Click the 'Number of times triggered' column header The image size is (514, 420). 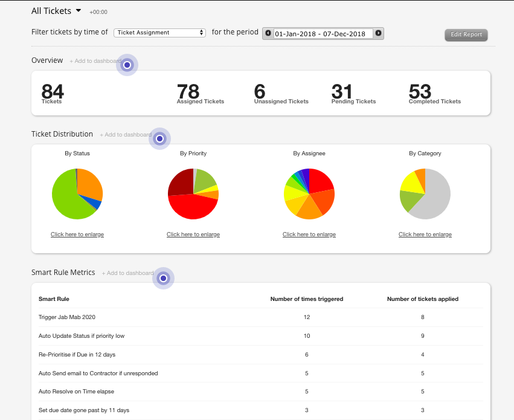307,299
